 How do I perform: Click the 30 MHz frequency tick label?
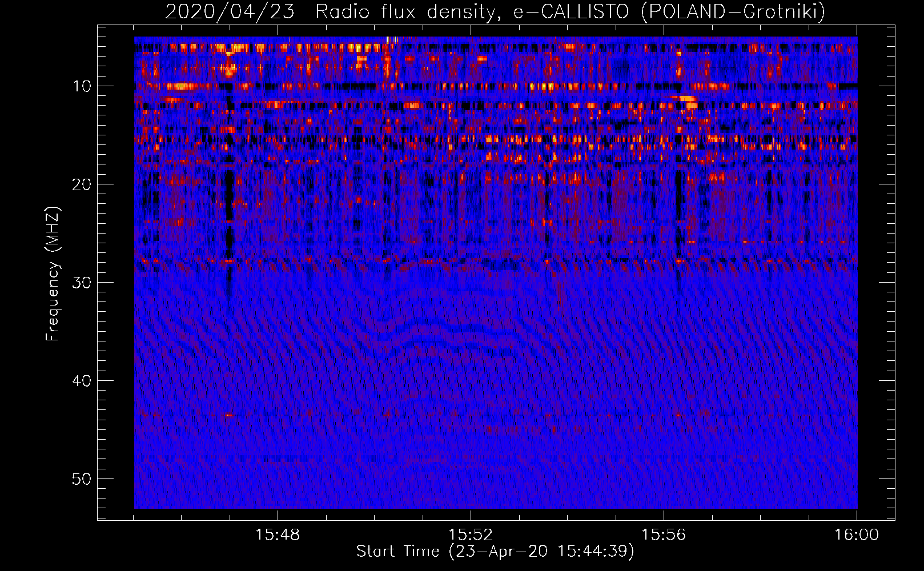tap(82, 283)
